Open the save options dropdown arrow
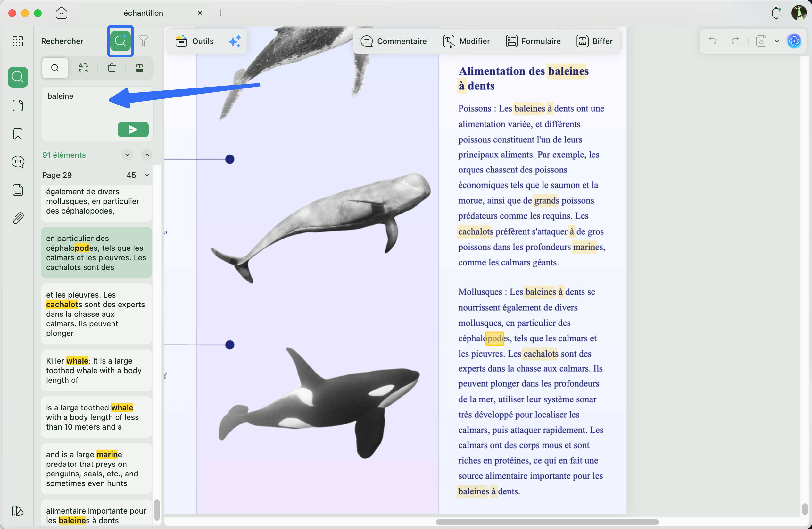The image size is (812, 529). (x=776, y=41)
